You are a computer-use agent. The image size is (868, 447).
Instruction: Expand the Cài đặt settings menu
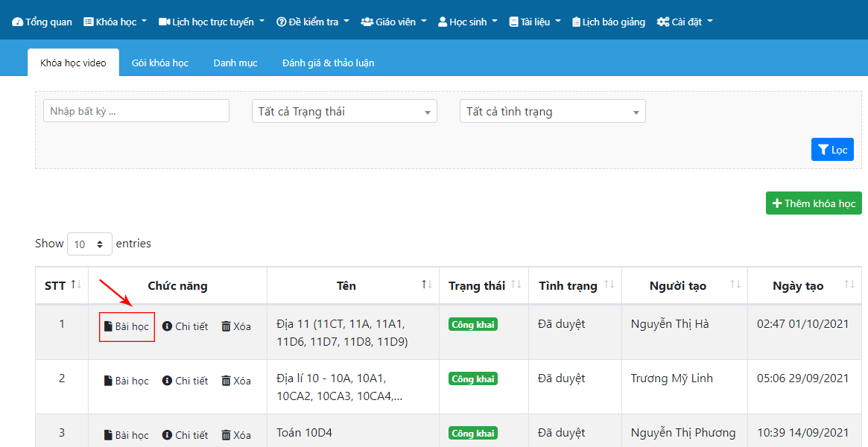[x=685, y=22]
